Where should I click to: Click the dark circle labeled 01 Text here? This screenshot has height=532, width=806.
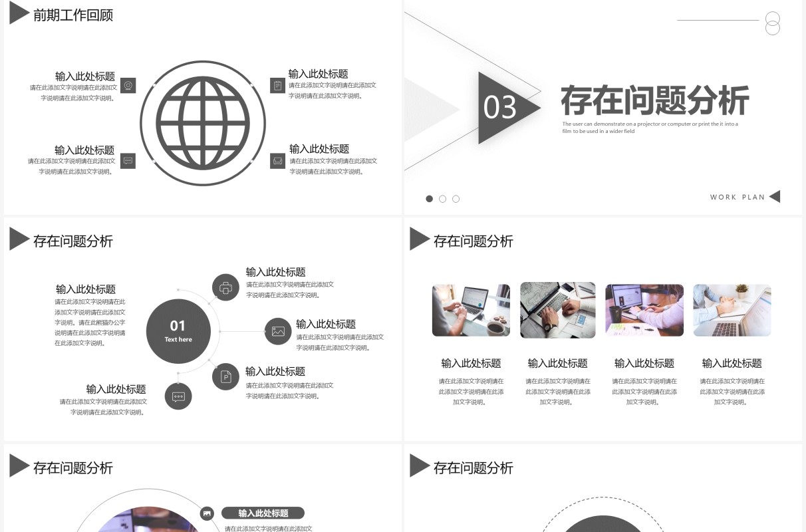178,331
